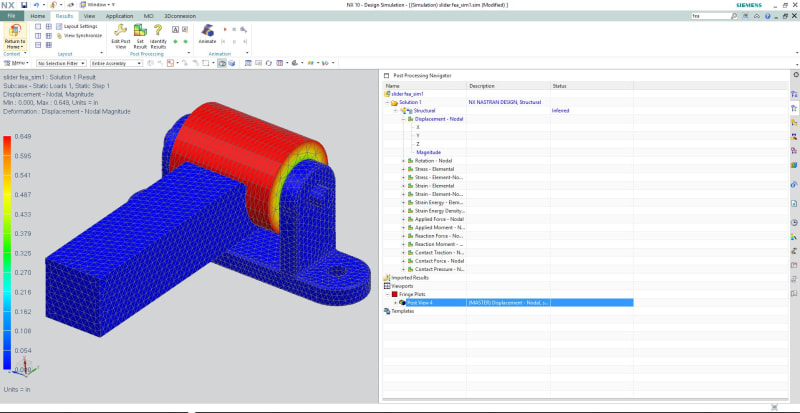Screen dimensions: 800x413
Task: Open Layout Settings
Action: point(77,26)
